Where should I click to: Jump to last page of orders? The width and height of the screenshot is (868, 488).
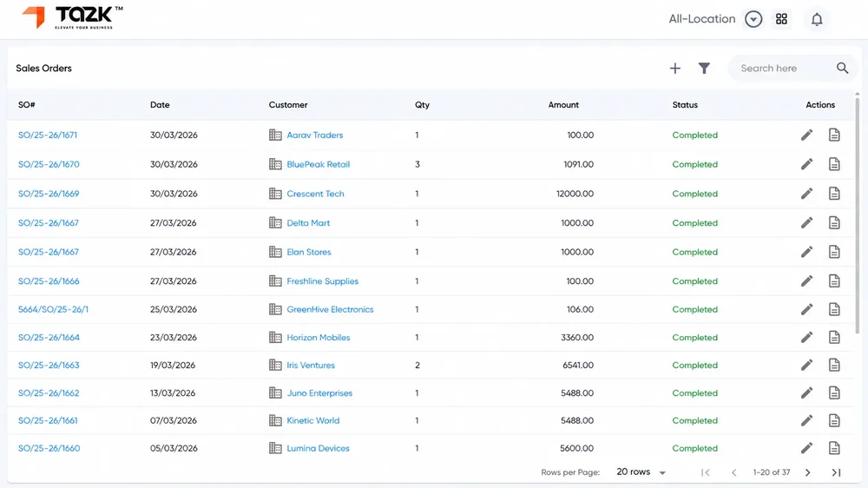836,472
